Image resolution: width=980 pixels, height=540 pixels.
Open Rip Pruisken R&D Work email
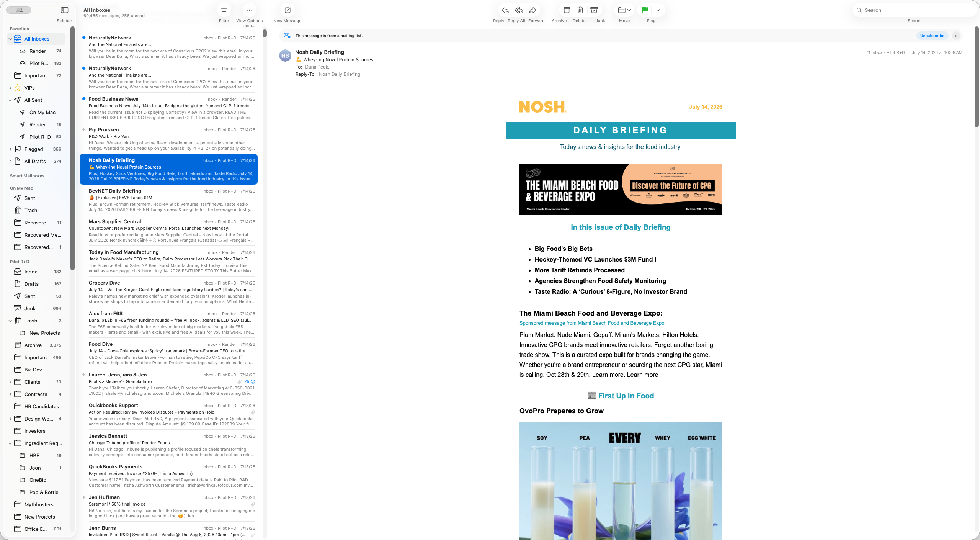coord(168,139)
